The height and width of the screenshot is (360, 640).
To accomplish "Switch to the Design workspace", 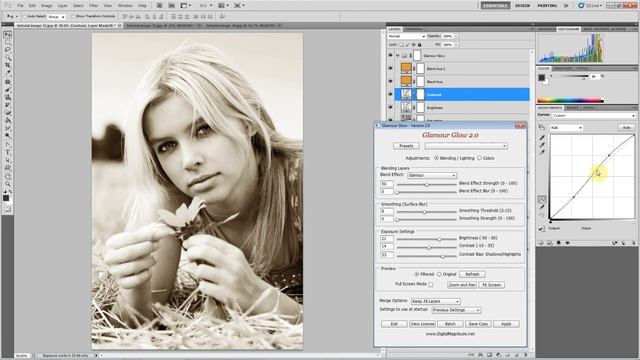I will 522,6.
